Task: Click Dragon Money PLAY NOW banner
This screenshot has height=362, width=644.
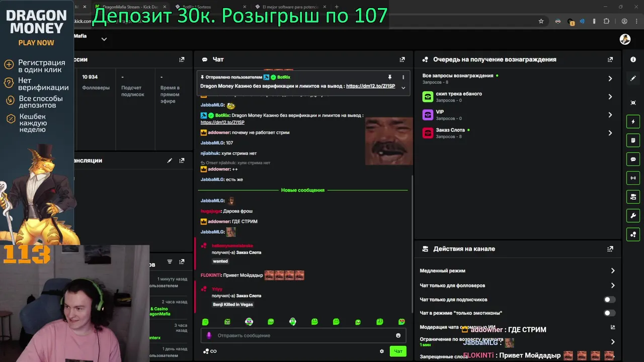Action: 36,43
